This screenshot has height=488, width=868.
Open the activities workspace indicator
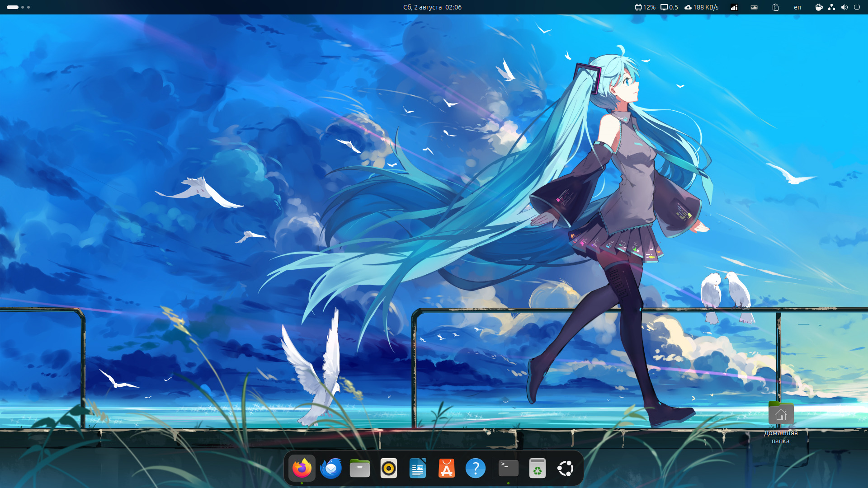[x=18, y=7]
